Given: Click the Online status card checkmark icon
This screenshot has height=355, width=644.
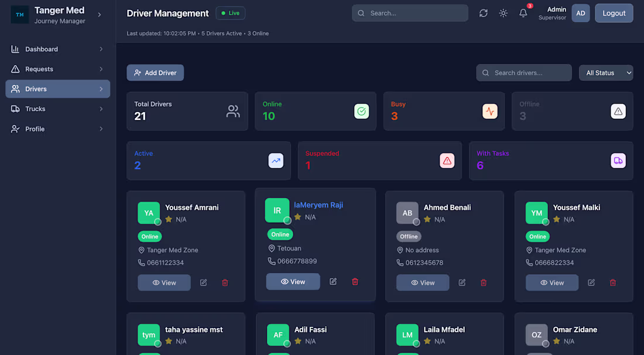Looking at the screenshot, I should (x=362, y=111).
